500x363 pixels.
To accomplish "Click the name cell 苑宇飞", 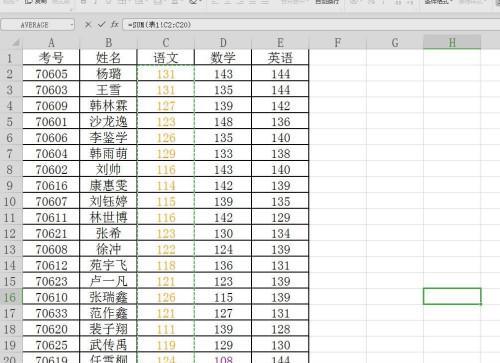I will [x=108, y=265].
